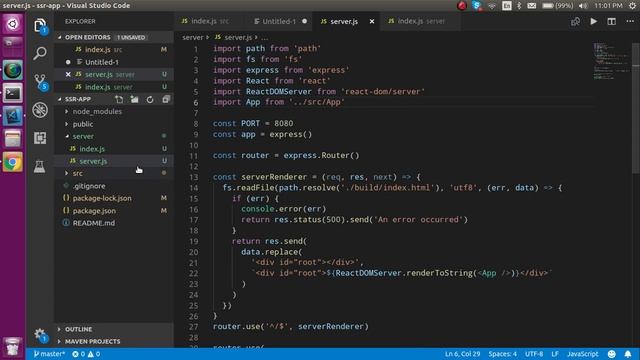This screenshot has height=360, width=640.
Task: Change indentation via Spaces: 4
Action: click(502, 354)
